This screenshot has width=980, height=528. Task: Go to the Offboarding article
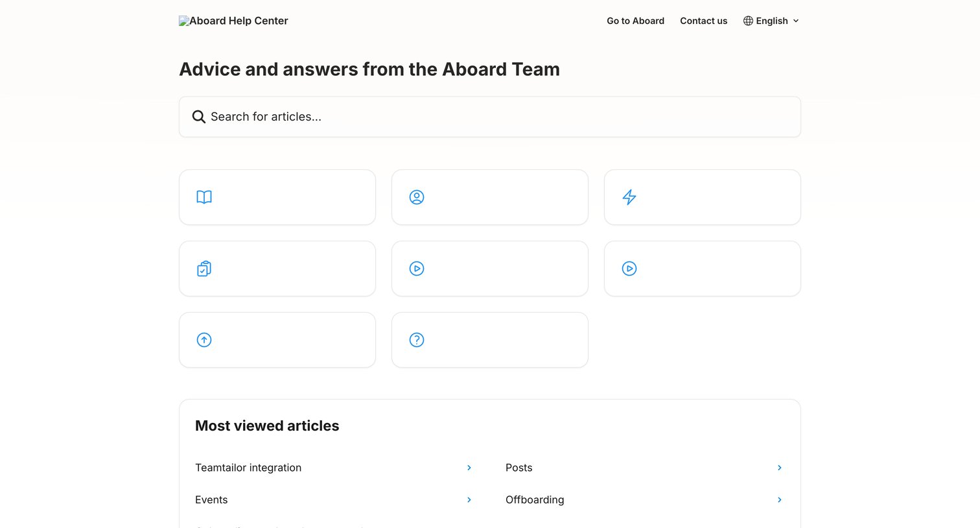[644, 499]
